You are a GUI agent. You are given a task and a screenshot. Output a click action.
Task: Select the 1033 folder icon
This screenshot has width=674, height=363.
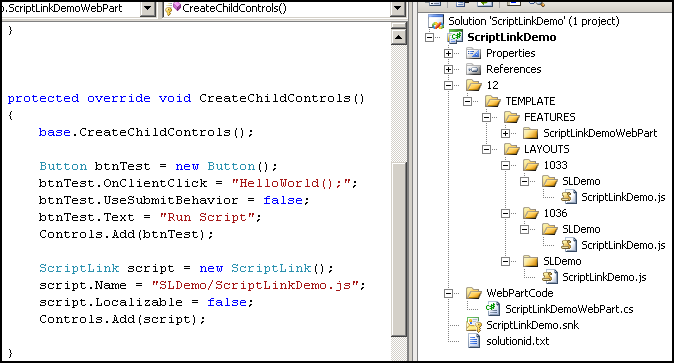click(x=530, y=165)
